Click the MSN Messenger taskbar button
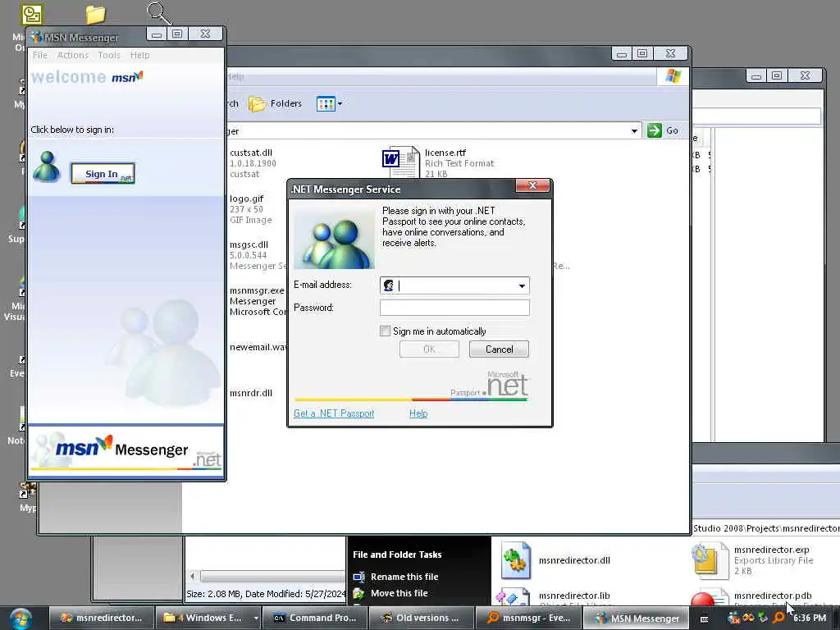 click(636, 619)
